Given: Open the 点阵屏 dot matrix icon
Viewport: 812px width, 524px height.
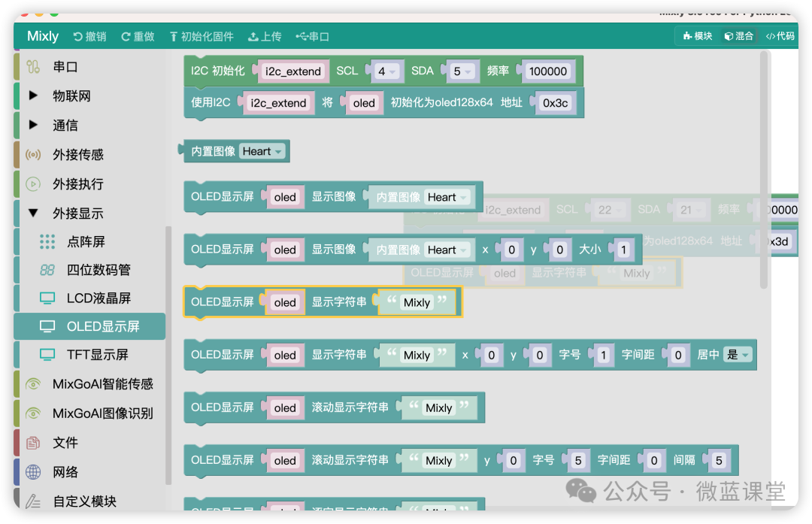Looking at the screenshot, I should click(47, 241).
